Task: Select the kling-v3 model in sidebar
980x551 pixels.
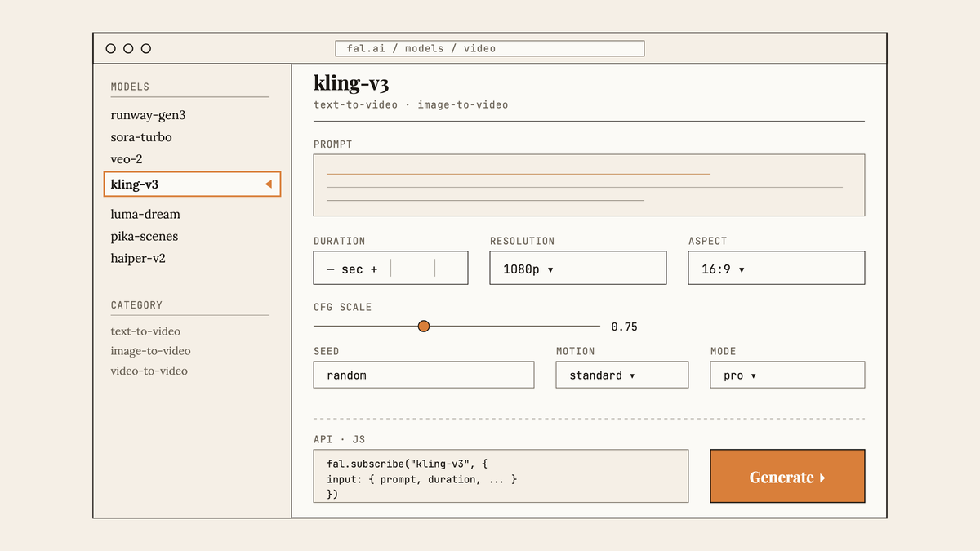Action: point(192,184)
